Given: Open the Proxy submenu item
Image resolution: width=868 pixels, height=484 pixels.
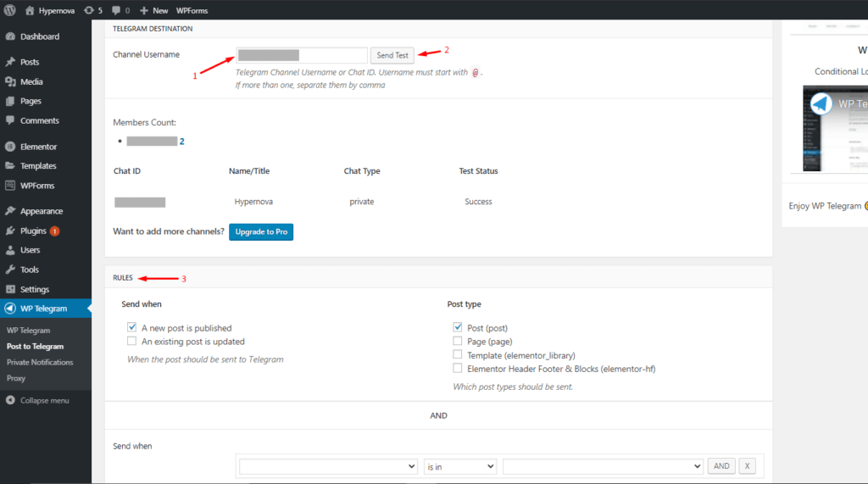Looking at the screenshot, I should coord(16,378).
